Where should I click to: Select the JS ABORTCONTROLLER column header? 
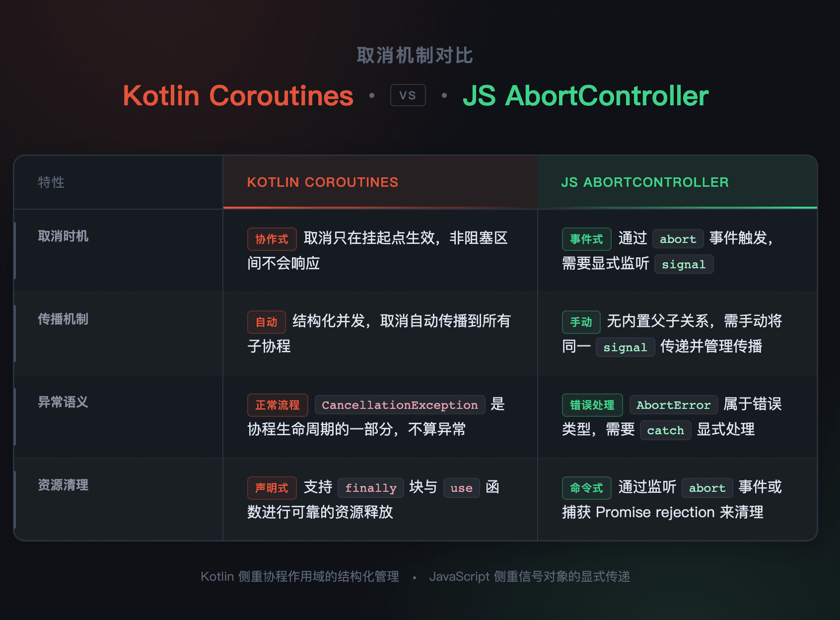point(644,182)
